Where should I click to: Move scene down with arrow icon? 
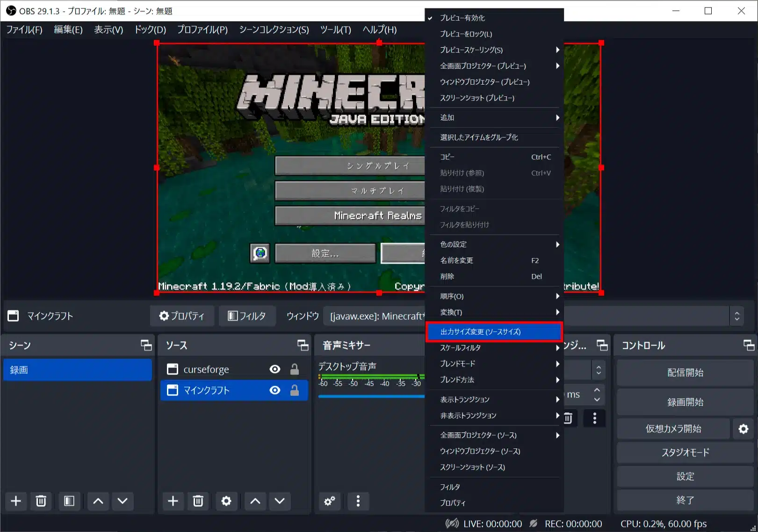point(123,501)
